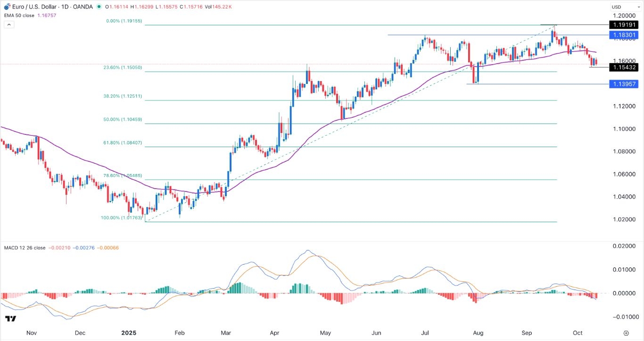The width and height of the screenshot is (644, 341).
Task: Collapse the legend using the chevron arrow
Action: pos(8,24)
